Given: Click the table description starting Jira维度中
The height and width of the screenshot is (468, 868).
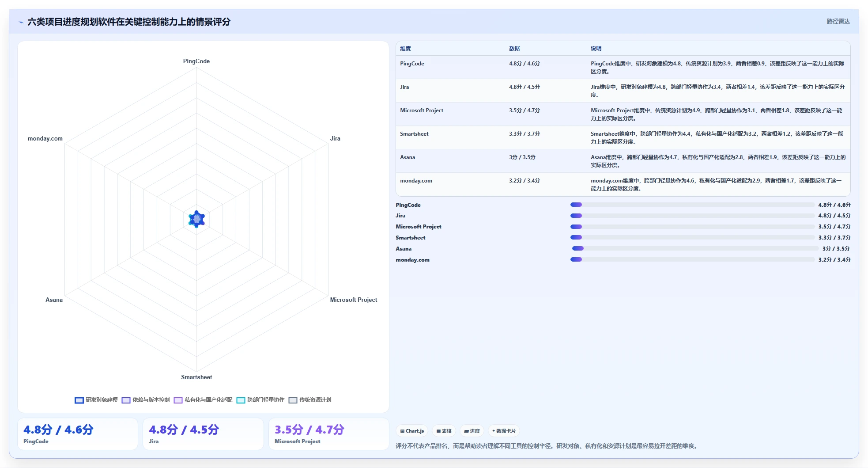Looking at the screenshot, I should pos(718,91).
